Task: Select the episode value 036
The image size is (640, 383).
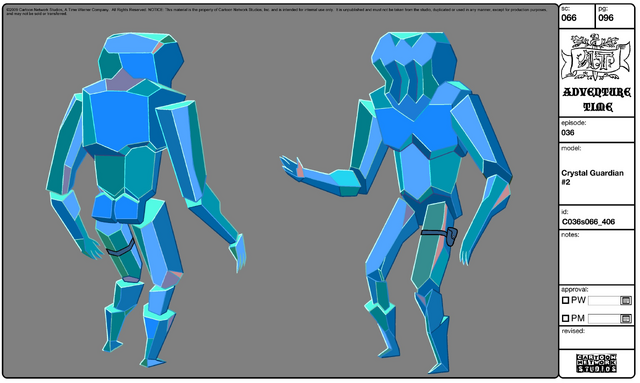Action: click(x=568, y=133)
